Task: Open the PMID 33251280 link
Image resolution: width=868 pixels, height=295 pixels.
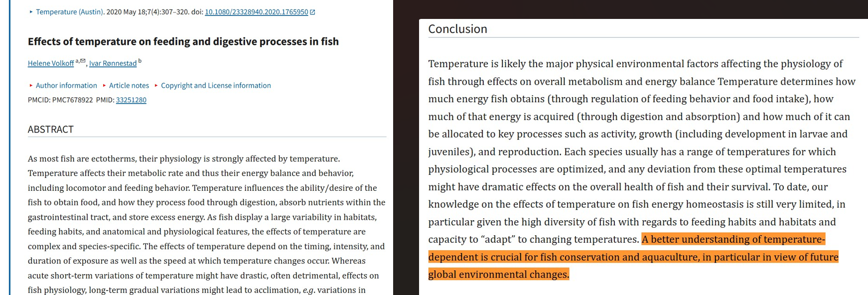Action: click(131, 100)
